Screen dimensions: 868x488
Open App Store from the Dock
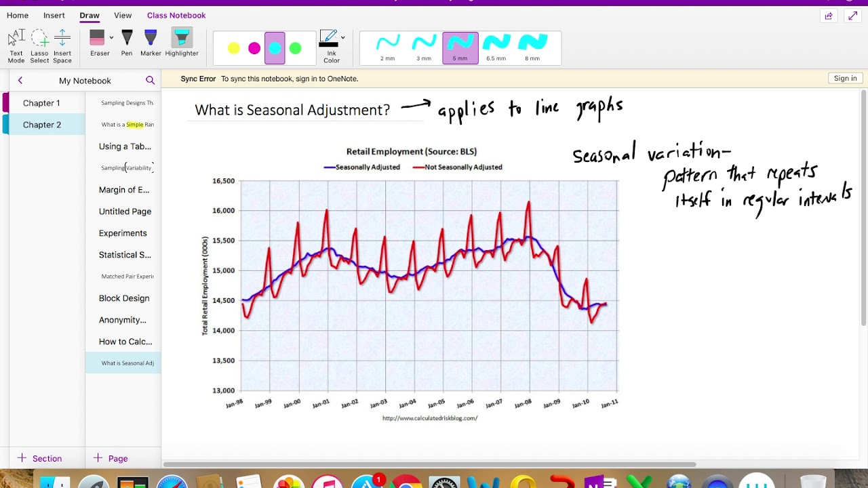pyautogui.click(x=367, y=482)
